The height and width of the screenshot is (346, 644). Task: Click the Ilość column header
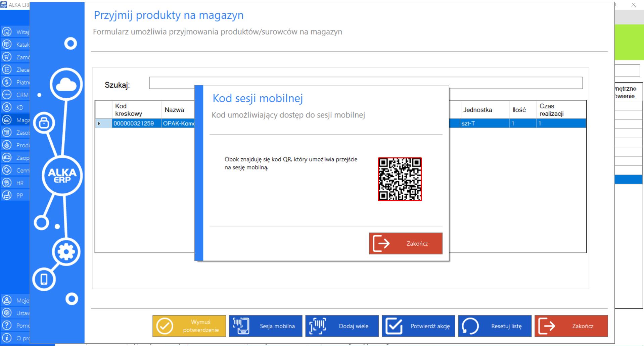tap(523, 110)
